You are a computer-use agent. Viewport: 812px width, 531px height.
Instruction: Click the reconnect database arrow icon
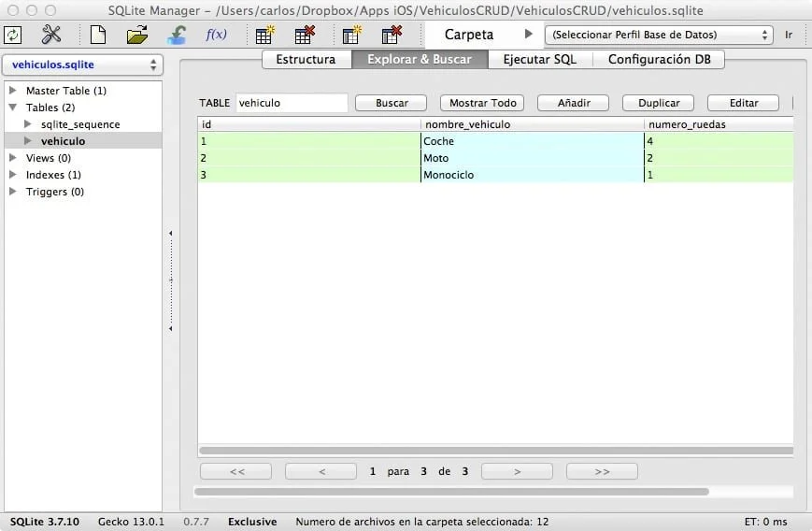pos(178,35)
